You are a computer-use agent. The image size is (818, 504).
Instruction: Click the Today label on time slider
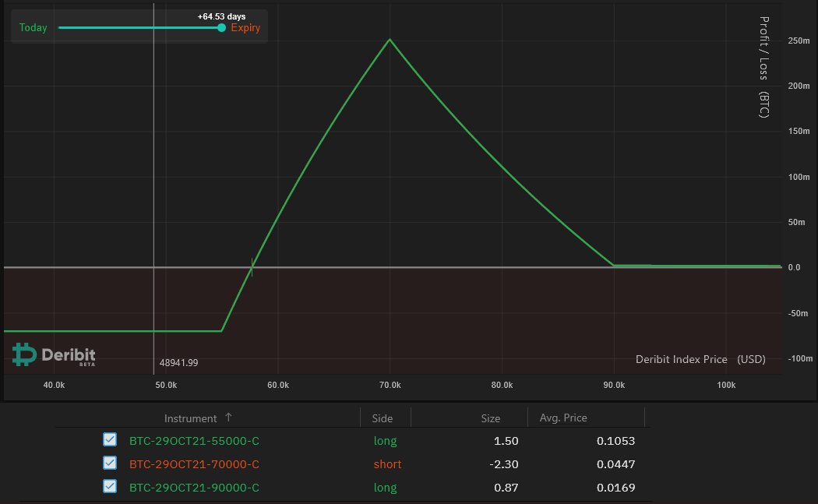tap(33, 28)
